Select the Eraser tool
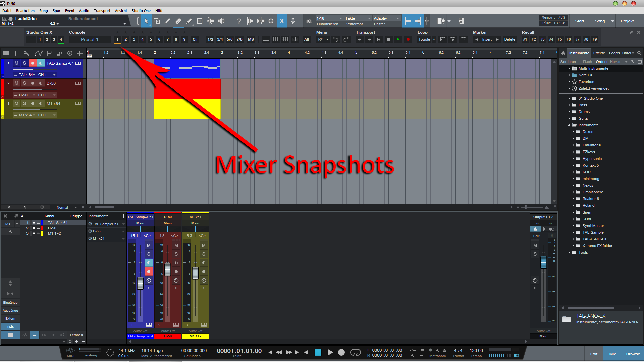Screen dimensions: 644x362 (178, 21)
